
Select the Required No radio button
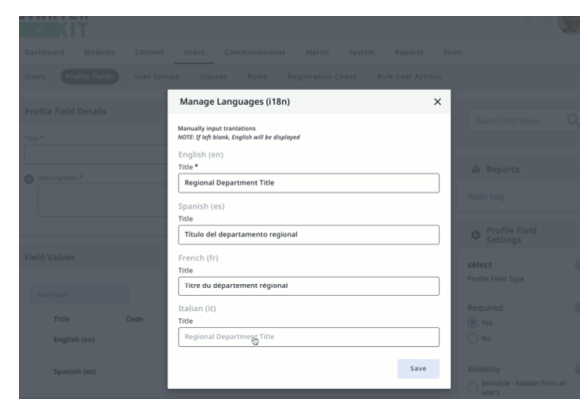click(x=473, y=339)
